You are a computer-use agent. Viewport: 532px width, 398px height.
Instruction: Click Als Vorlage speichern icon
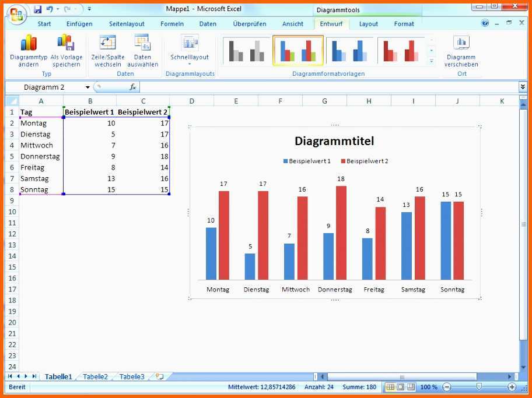tap(66, 43)
